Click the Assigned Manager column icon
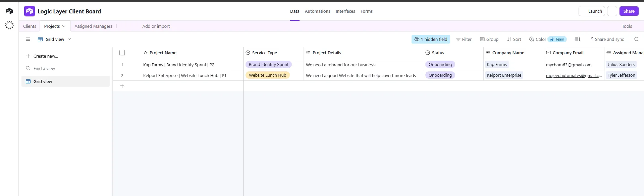 609,53
